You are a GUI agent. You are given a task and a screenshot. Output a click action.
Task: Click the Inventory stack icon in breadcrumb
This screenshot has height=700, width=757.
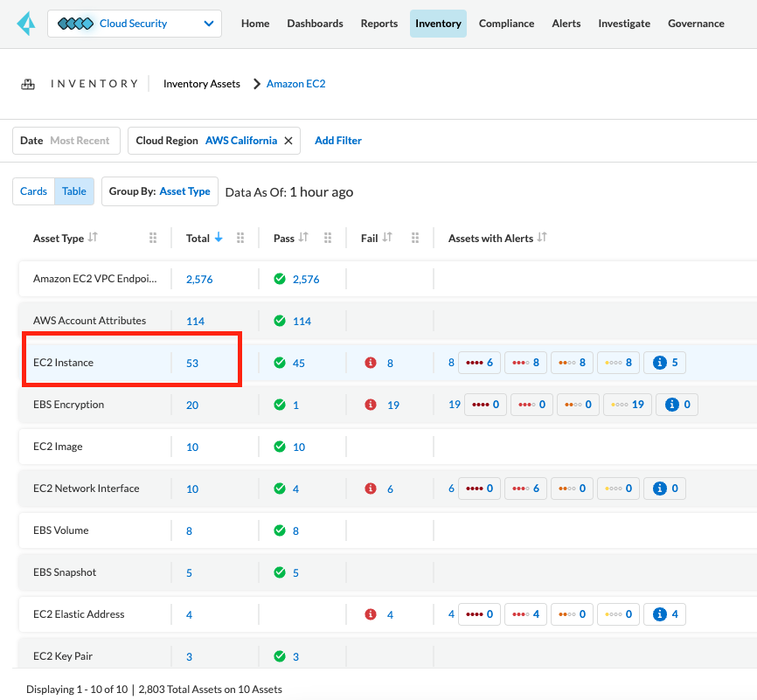(28, 84)
